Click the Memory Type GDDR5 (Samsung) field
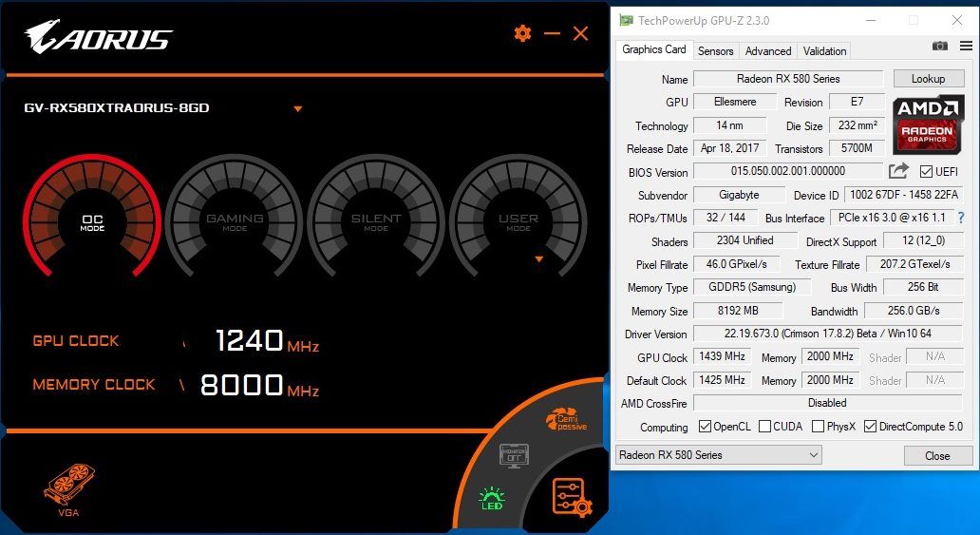980x535 pixels. point(752,287)
